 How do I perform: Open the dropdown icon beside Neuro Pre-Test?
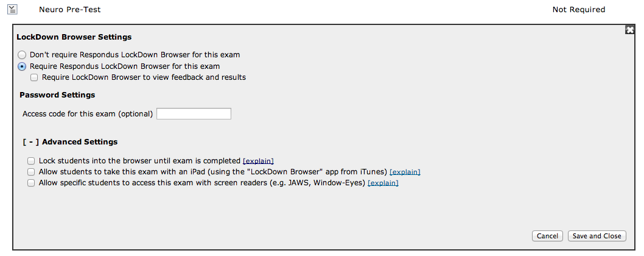(12, 9)
